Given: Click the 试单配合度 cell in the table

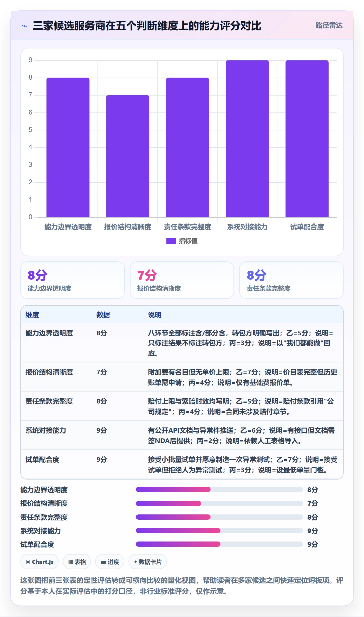Looking at the screenshot, I should [x=42, y=460].
